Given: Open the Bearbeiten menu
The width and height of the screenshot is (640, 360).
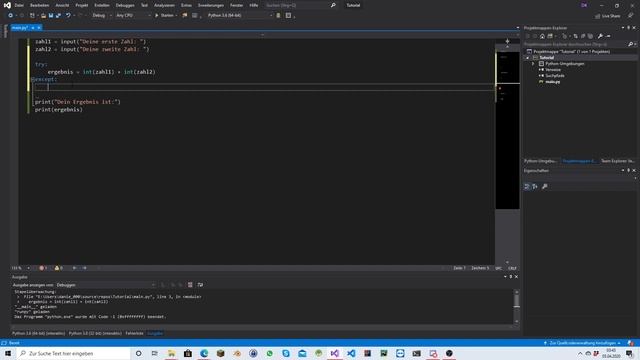Looking at the screenshot, I should [x=40, y=5].
